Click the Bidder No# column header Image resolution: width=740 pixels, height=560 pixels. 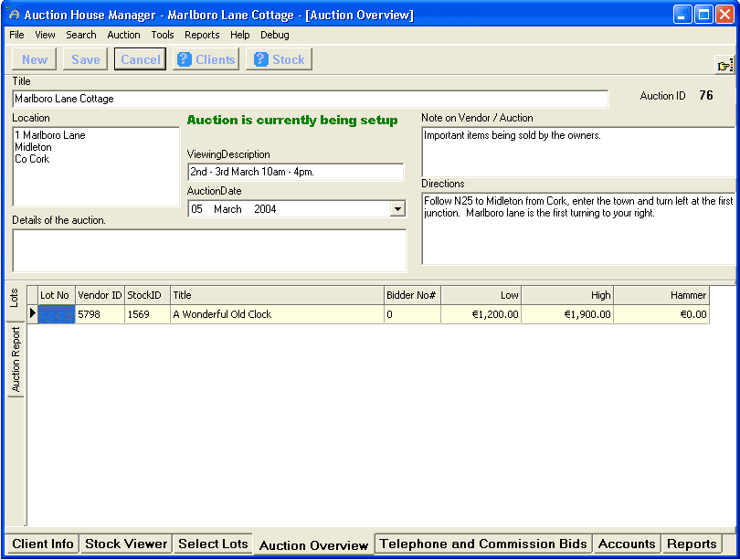pyautogui.click(x=412, y=295)
